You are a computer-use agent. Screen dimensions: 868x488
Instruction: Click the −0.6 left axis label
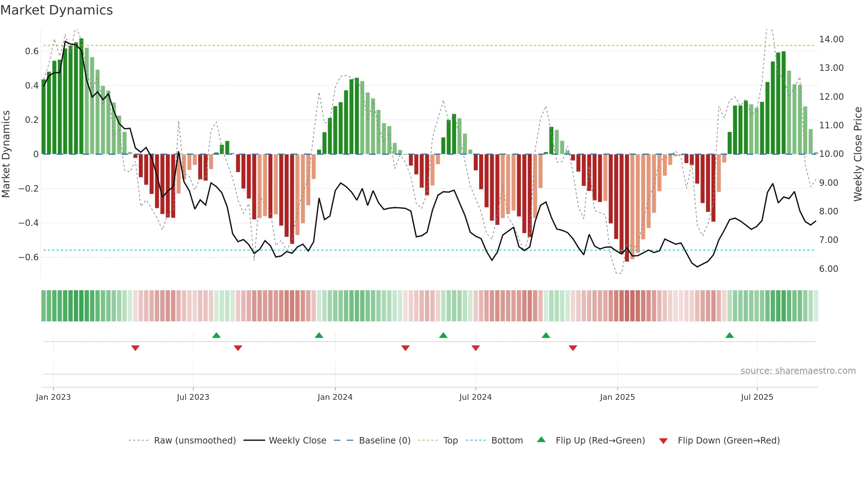[29, 257]
